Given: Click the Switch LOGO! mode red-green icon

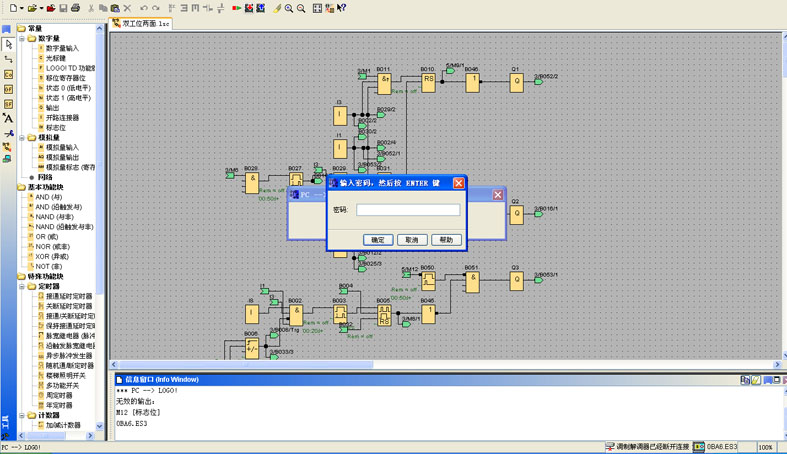Looking at the screenshot, I should pyautogui.click(x=236, y=8).
